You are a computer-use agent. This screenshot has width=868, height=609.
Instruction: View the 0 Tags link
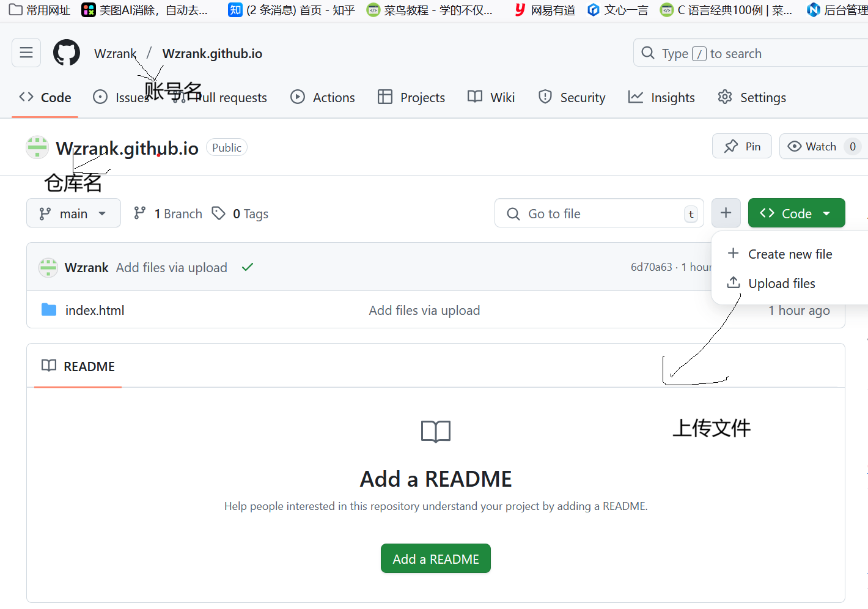(x=240, y=213)
